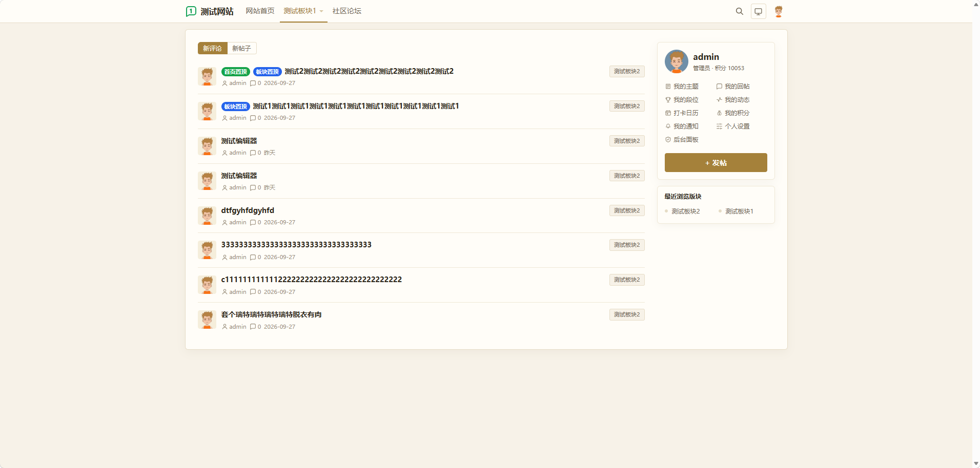Open the 首页置顶 badge
This screenshot has width=980, height=468.
point(236,72)
